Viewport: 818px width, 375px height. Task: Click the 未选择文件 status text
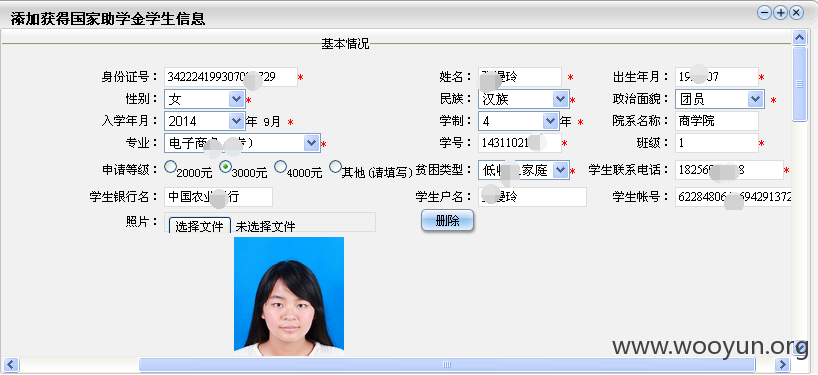click(265, 226)
